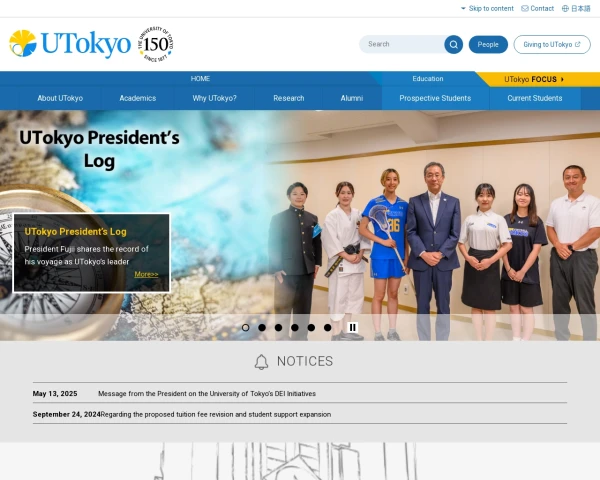Open the Alumni menu
600x480 pixels.
pos(352,98)
